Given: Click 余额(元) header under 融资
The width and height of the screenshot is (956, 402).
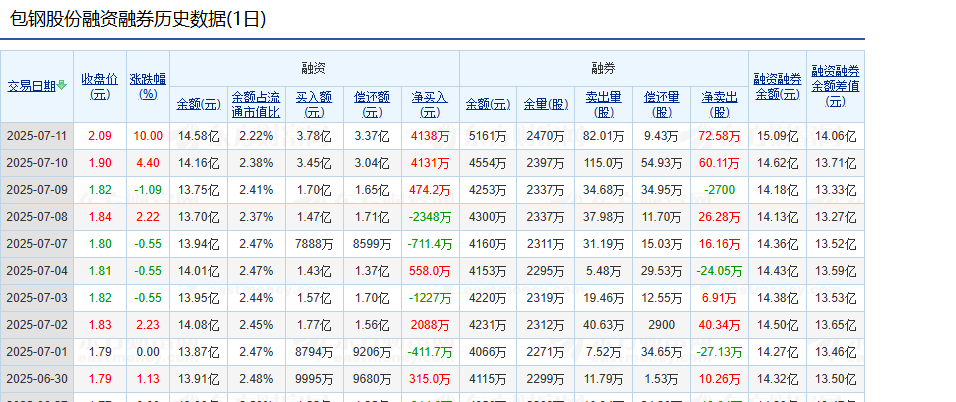Looking at the screenshot, I should [x=198, y=104].
